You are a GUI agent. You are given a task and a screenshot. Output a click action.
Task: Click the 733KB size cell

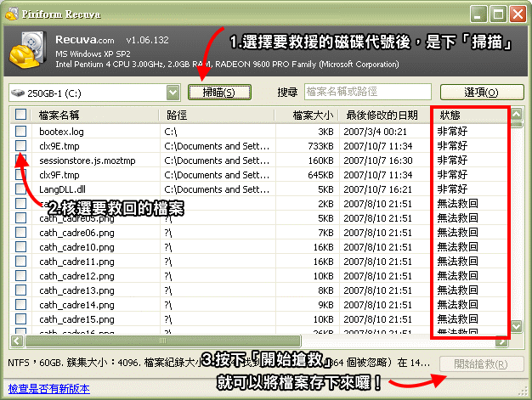pos(320,146)
